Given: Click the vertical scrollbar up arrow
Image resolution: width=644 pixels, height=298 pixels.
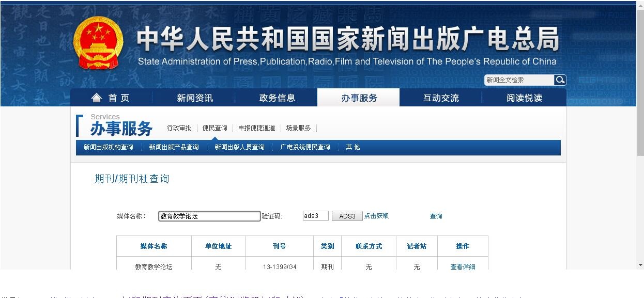Looking at the screenshot, I should click(640, 5).
